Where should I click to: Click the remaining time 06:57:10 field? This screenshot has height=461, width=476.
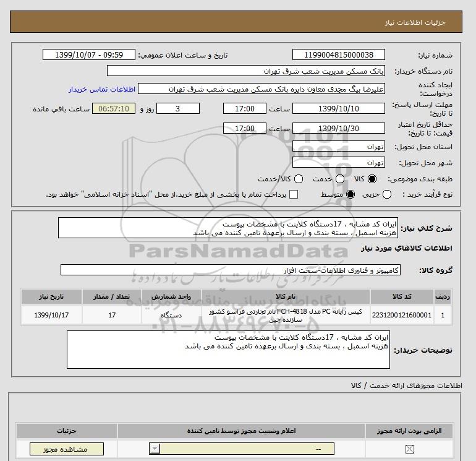tap(114, 108)
